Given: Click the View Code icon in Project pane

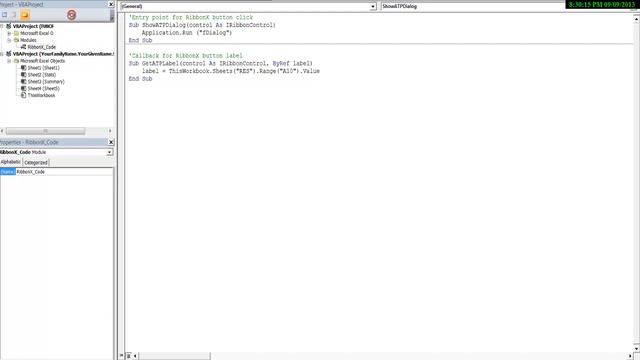Looking at the screenshot, I should 4,15.
